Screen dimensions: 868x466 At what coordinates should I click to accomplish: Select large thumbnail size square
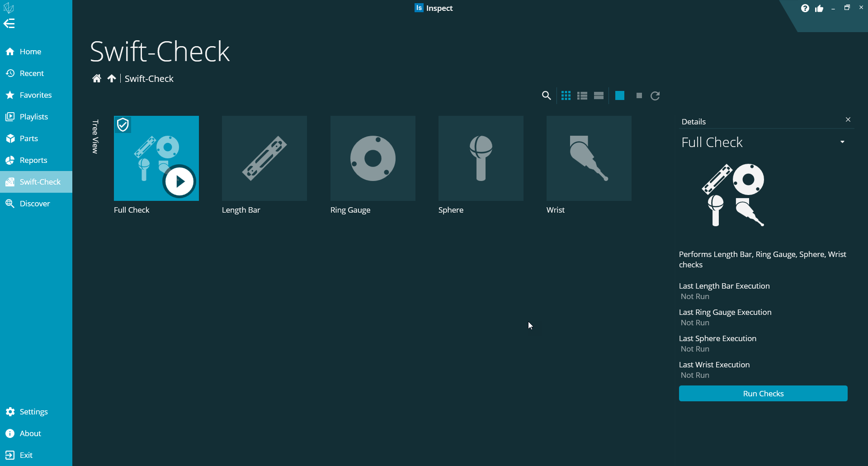pos(620,95)
